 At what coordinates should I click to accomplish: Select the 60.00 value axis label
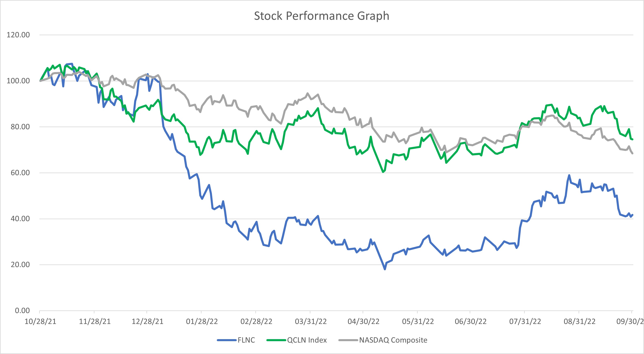[20, 173]
